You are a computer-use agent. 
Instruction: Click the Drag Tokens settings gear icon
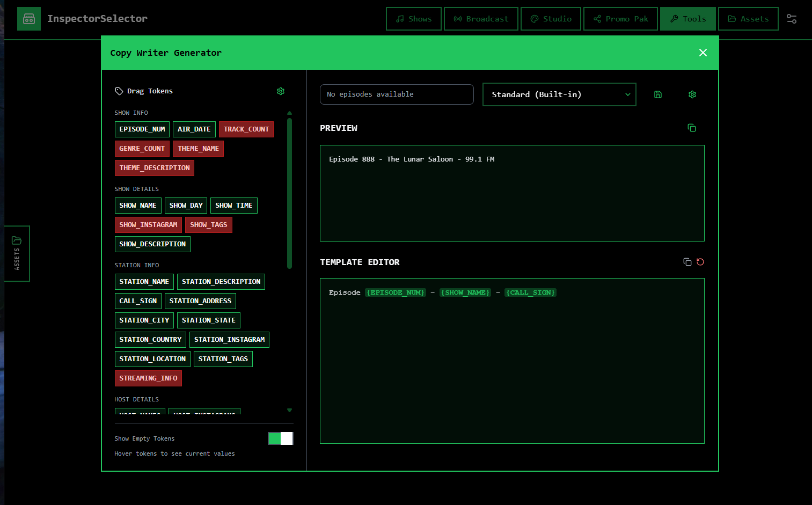(280, 91)
